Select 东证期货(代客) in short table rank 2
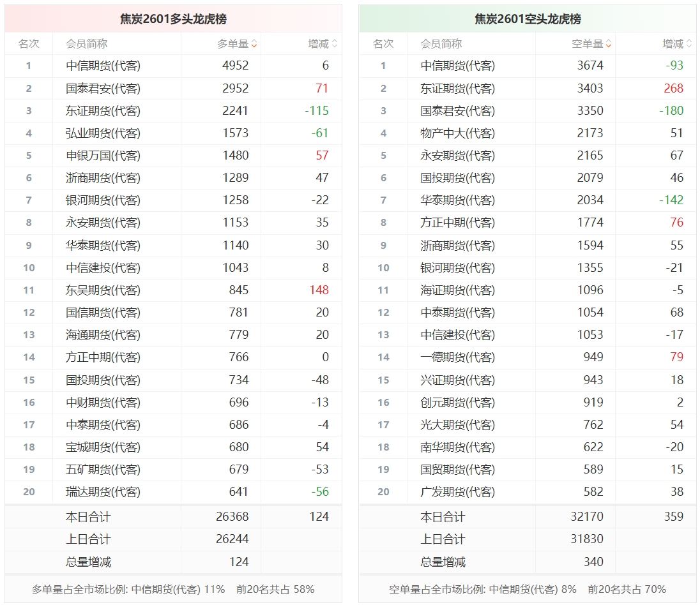700x605 pixels. coord(457,88)
